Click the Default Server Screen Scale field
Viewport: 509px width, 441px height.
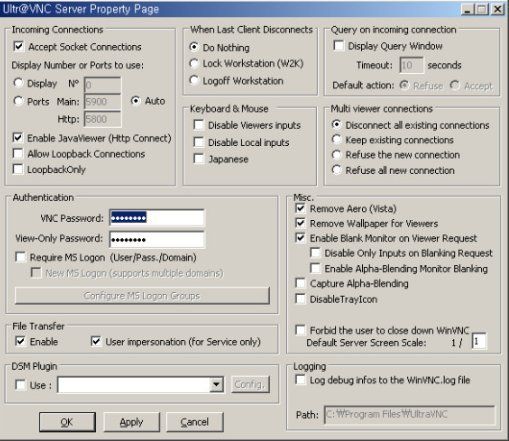(x=479, y=341)
